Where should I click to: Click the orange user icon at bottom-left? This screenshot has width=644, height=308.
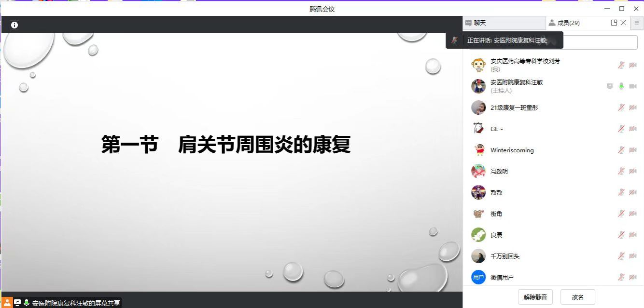point(7,303)
